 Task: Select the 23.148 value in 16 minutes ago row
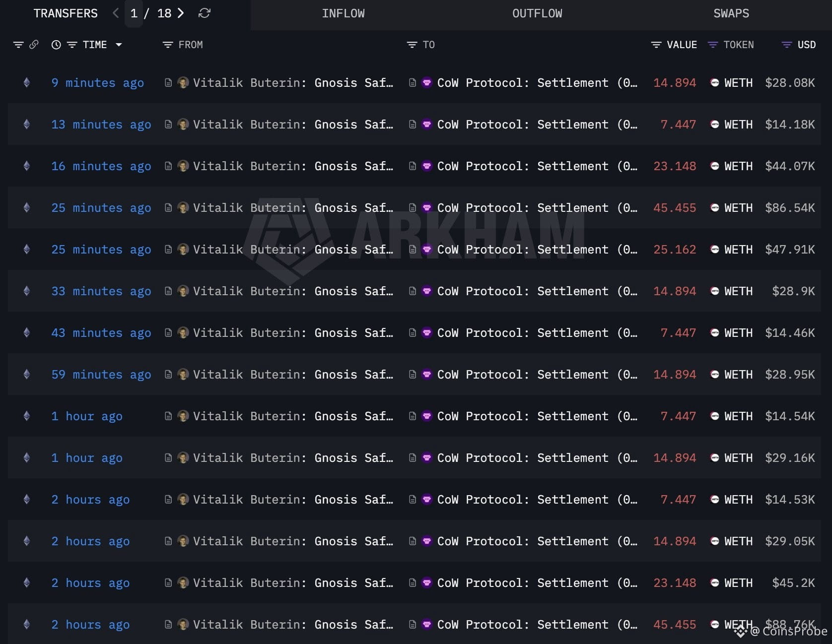pyautogui.click(x=675, y=166)
